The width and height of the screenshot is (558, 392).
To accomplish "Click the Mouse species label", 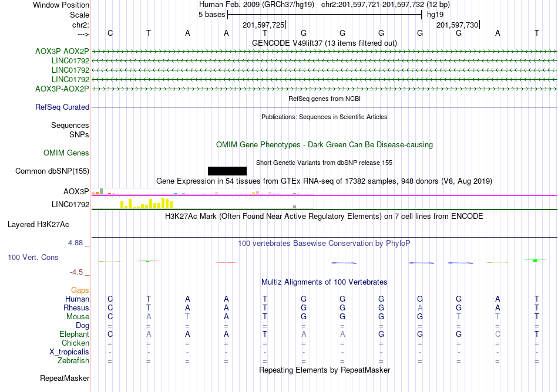I will coord(78,317).
